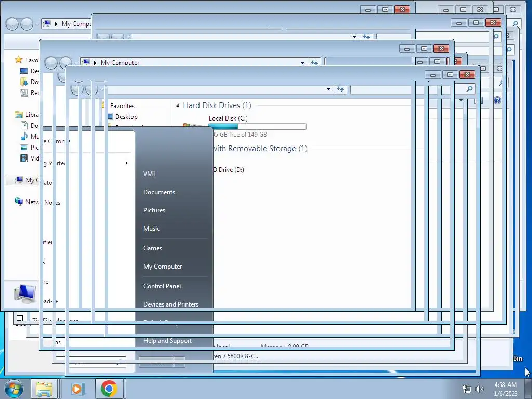Open the blue Help question-mark icon
Screen dimensions: 532x399
coord(497,100)
